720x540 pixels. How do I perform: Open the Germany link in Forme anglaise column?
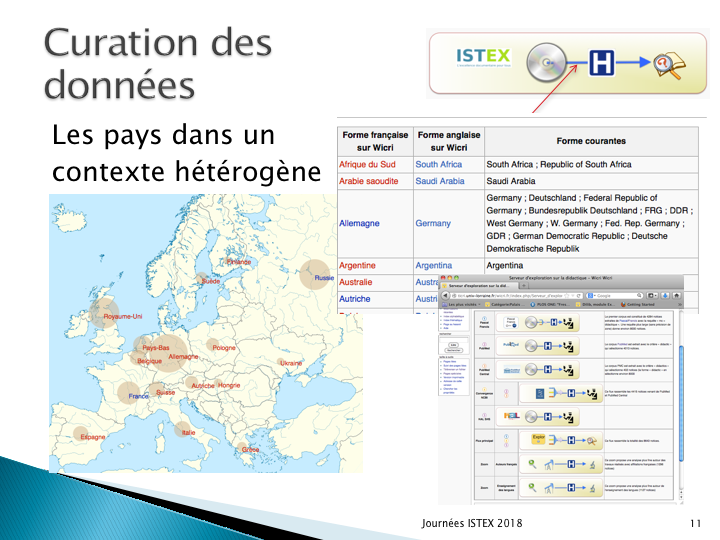point(433,223)
